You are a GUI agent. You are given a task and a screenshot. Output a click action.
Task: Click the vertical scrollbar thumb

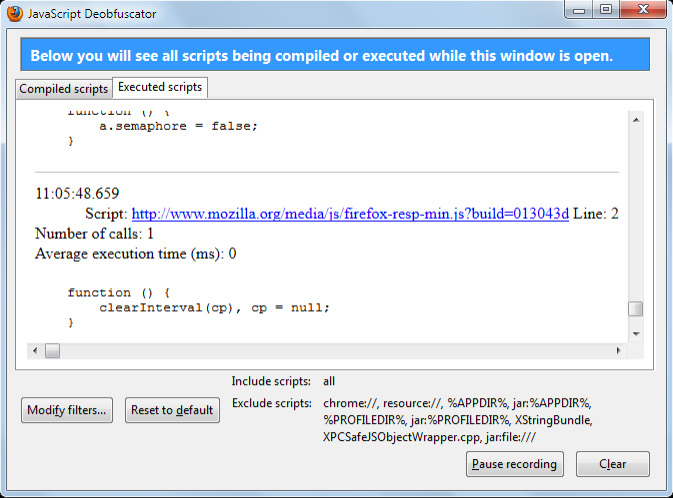click(x=635, y=309)
